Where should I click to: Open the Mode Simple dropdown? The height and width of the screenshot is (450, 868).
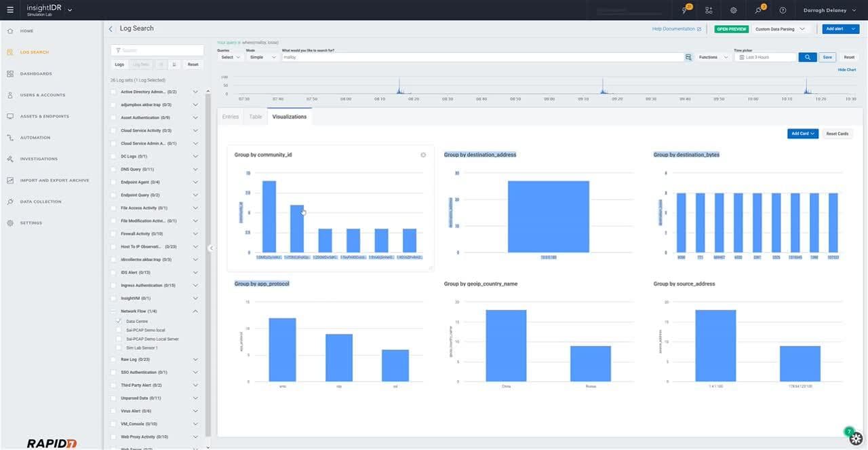click(x=263, y=58)
